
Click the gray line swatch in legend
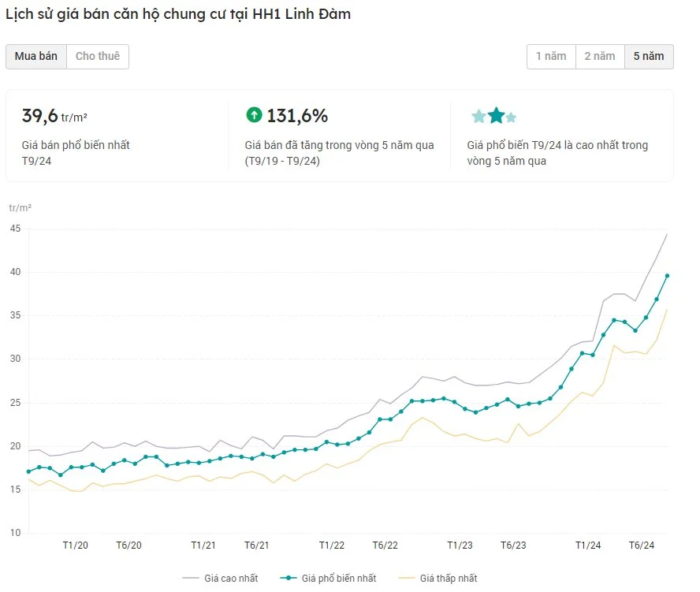191,578
